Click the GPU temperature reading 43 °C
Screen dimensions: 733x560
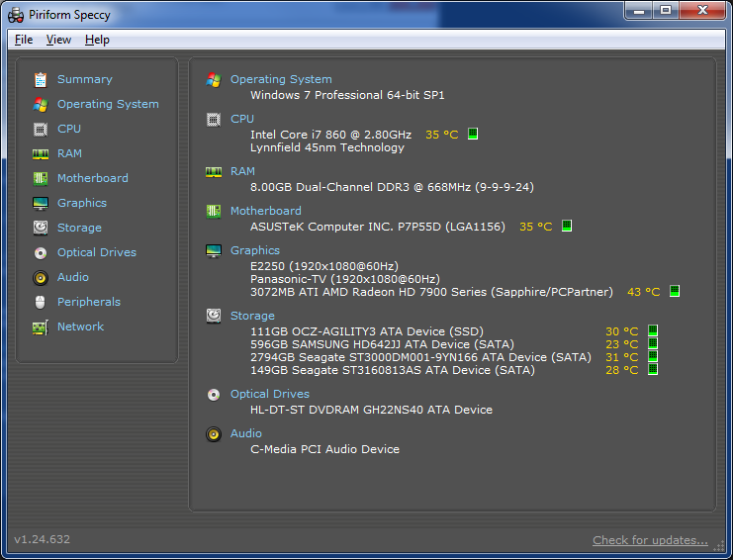coord(643,292)
